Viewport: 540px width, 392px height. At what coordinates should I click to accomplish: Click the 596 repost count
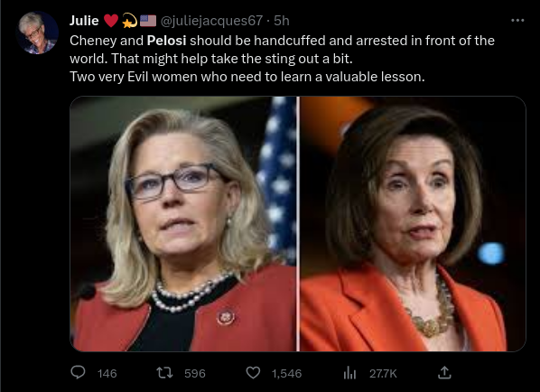coord(195,373)
